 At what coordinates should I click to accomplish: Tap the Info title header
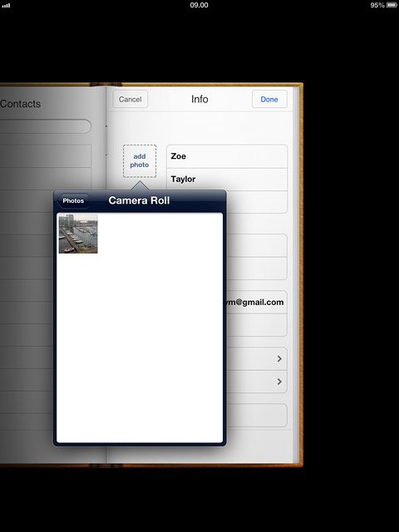point(199,99)
